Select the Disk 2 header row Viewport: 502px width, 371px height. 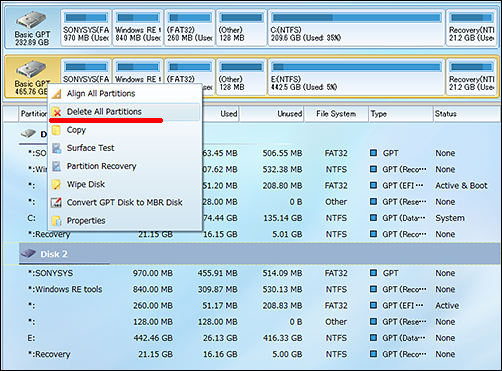tap(259, 254)
